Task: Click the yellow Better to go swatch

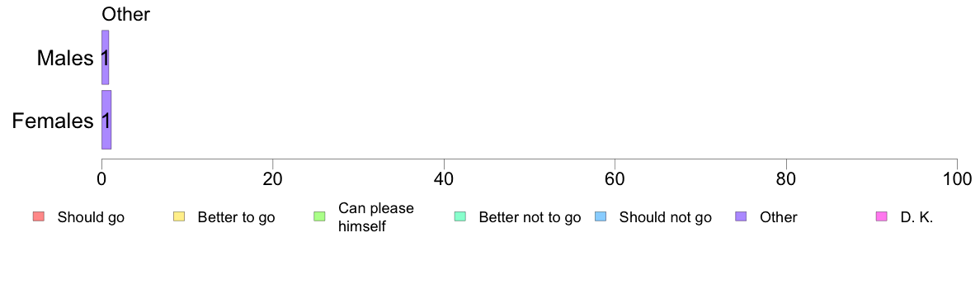Action: (x=178, y=217)
